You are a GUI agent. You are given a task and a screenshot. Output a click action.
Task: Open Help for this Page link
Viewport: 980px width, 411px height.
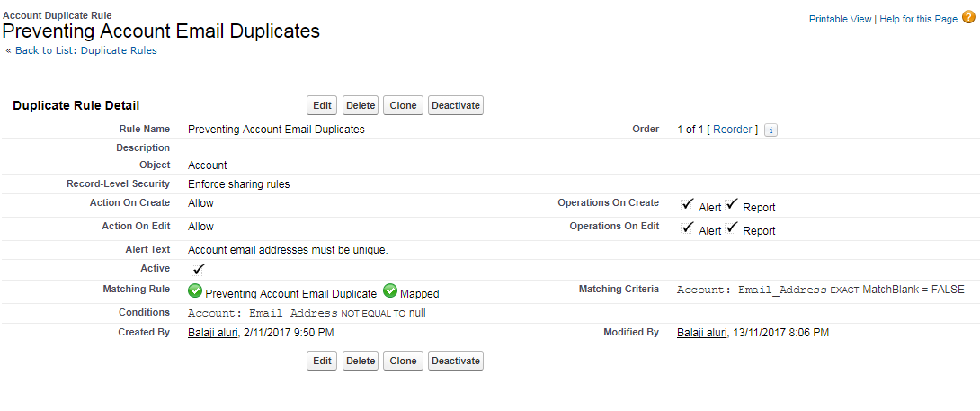click(x=917, y=19)
